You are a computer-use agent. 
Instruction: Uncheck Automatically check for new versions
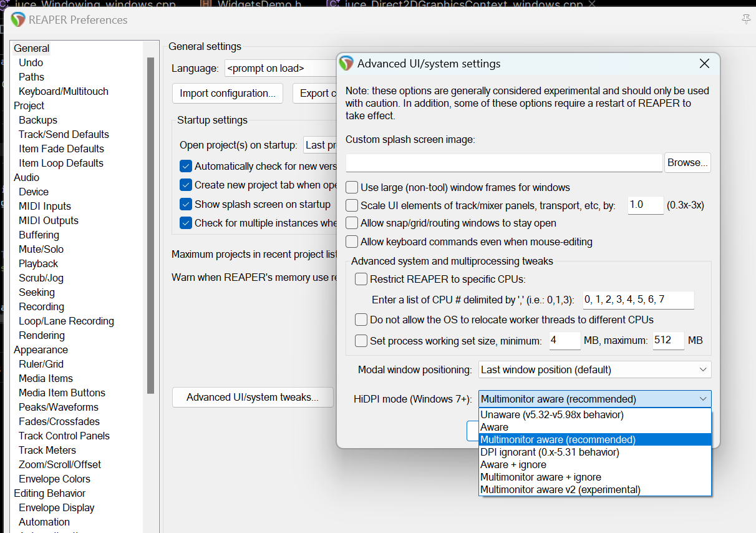pos(186,166)
